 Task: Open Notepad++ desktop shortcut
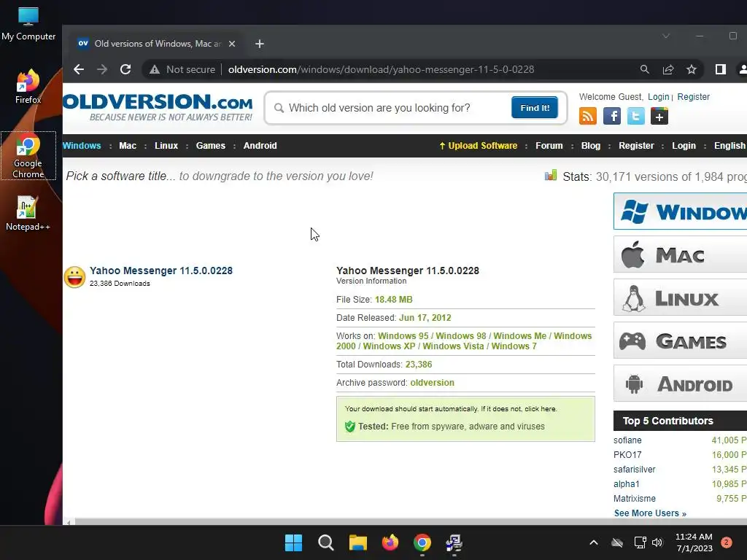28,214
